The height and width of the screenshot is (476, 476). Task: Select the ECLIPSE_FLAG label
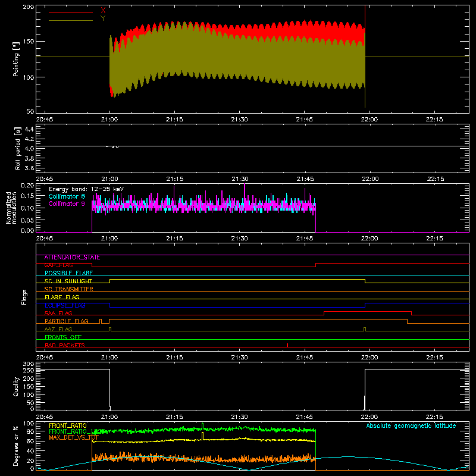pos(65,305)
